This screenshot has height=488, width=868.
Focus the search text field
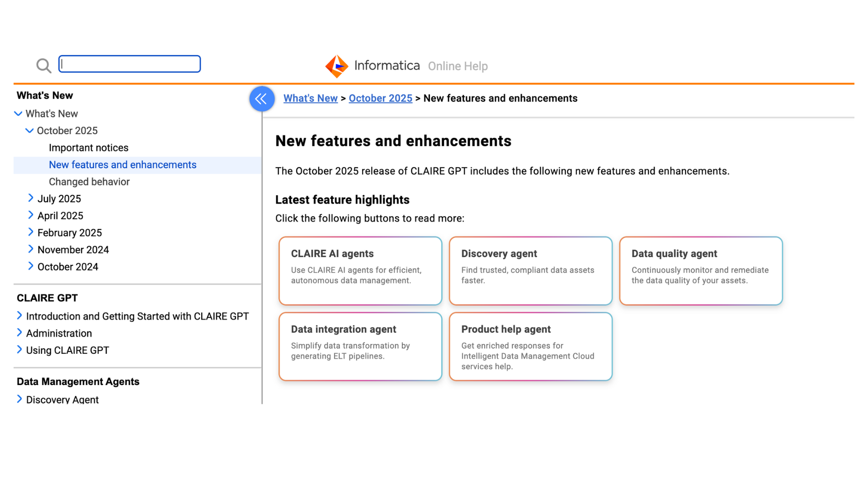click(129, 64)
